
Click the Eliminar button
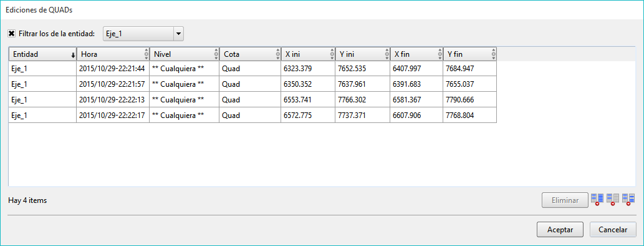pyautogui.click(x=565, y=200)
